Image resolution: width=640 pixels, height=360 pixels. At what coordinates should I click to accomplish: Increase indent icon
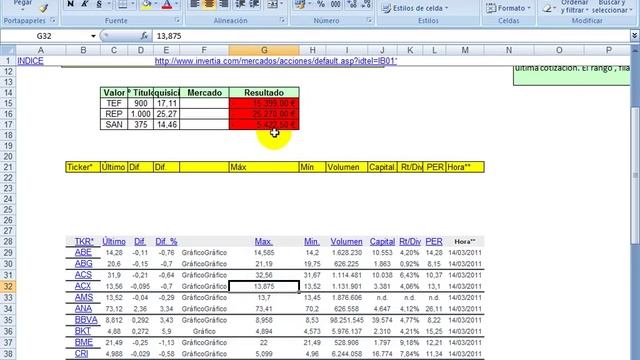[254, 4]
